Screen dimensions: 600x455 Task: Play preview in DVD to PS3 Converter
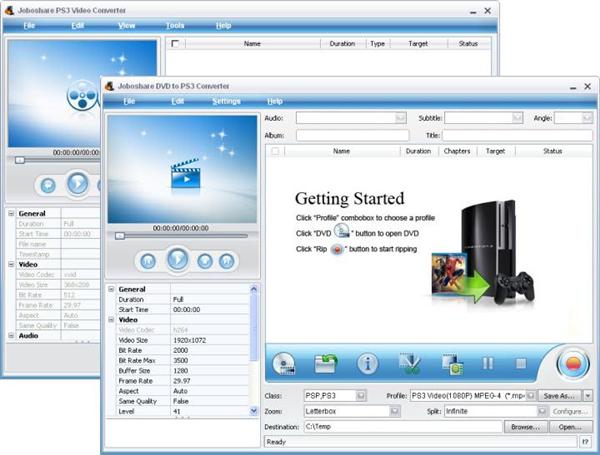178,259
